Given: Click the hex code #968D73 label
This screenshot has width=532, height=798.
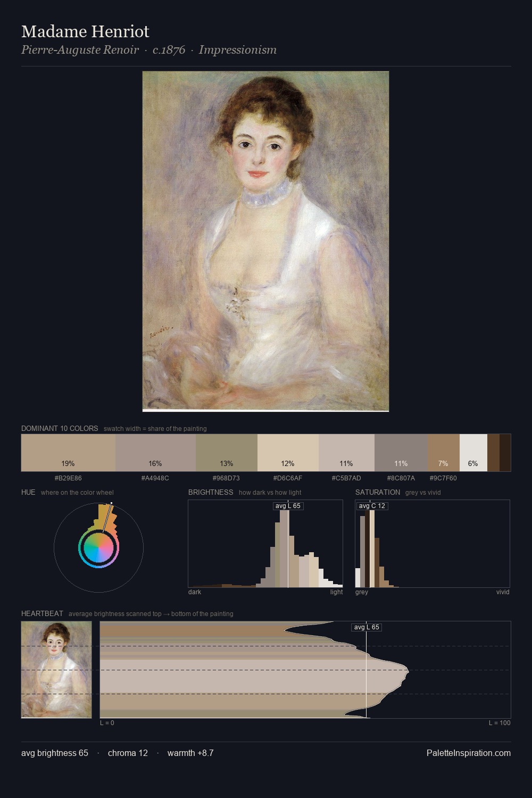Looking at the screenshot, I should [x=226, y=478].
